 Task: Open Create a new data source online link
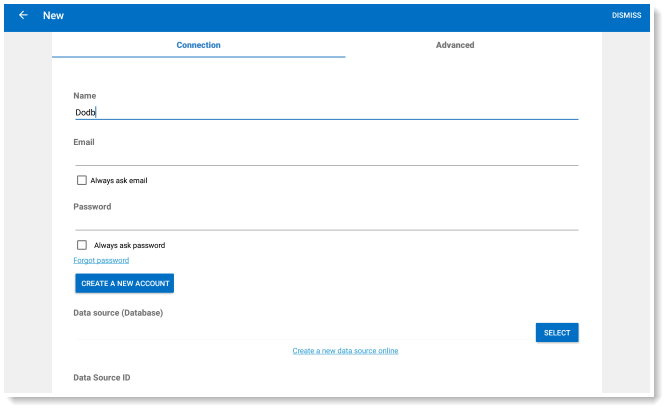tap(345, 351)
